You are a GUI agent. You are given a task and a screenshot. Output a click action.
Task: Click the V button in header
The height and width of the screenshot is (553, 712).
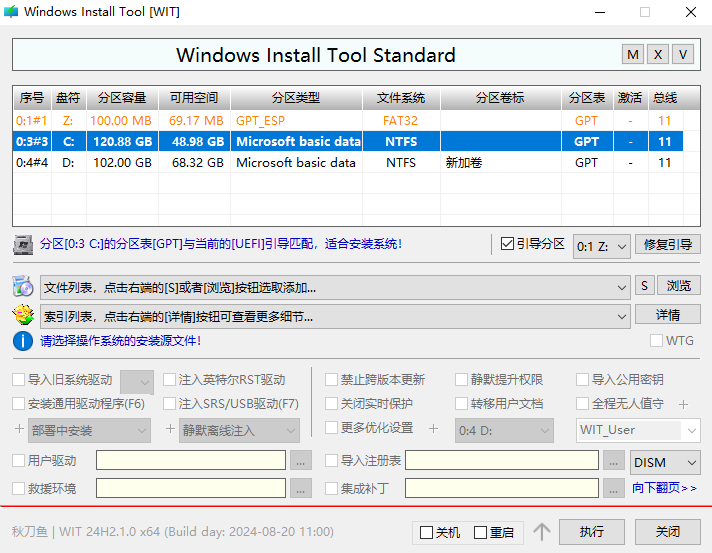[682, 55]
